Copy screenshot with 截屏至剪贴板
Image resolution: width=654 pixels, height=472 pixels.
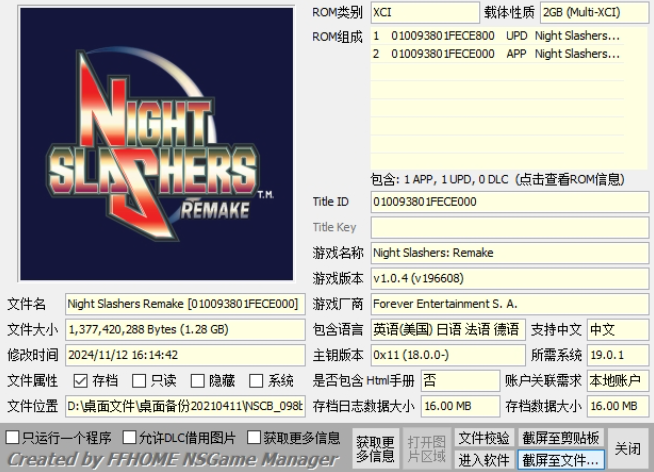coord(561,438)
